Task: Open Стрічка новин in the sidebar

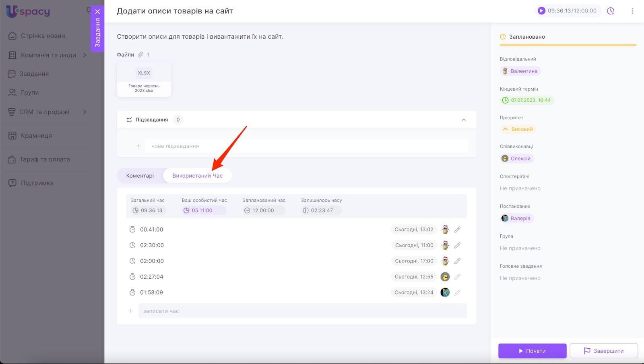Action: click(43, 36)
